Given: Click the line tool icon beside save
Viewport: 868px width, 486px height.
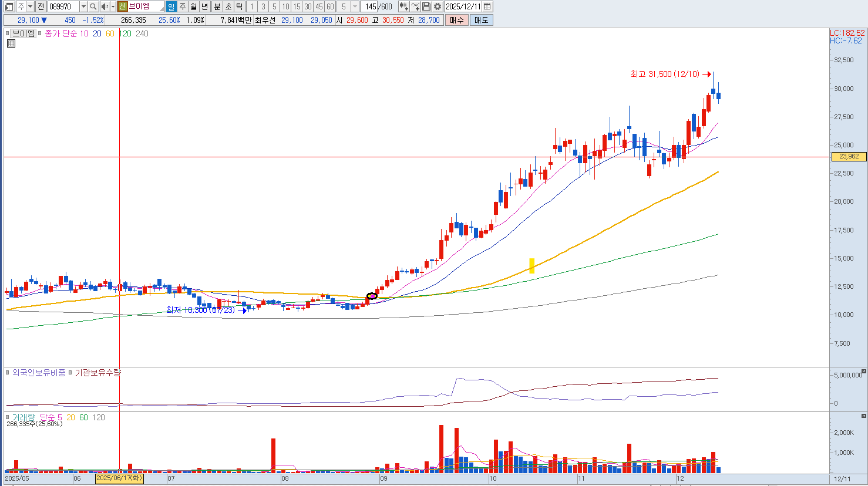Looking at the screenshot, I should [x=415, y=6].
